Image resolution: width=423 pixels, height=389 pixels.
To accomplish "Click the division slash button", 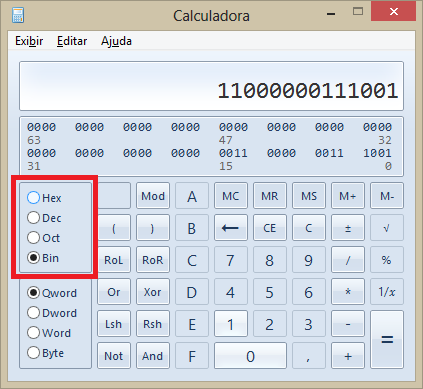I will (348, 260).
